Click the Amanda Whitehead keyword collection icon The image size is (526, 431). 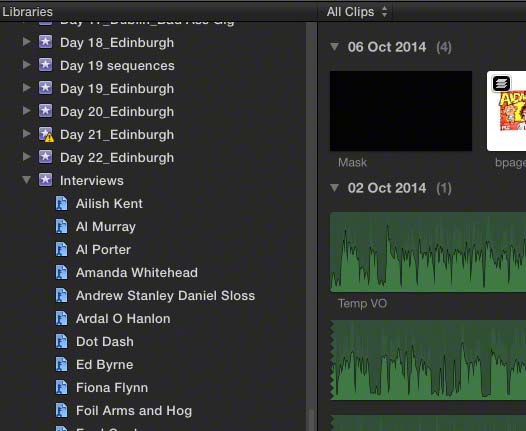61,272
